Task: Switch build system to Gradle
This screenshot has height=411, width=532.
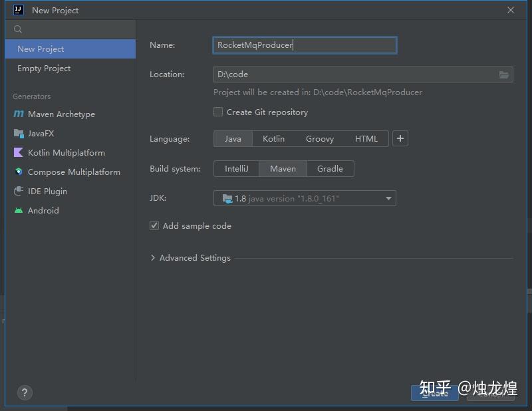Action: point(331,168)
